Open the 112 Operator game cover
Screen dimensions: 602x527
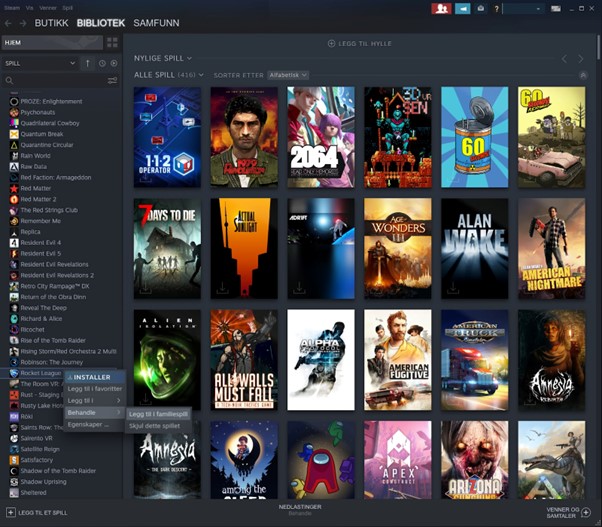click(167, 137)
